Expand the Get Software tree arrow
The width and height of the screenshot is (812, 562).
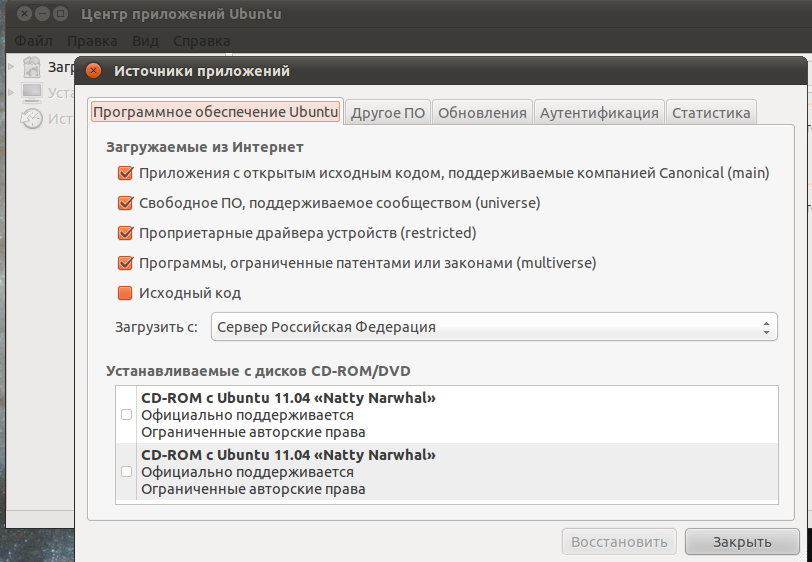[11, 67]
